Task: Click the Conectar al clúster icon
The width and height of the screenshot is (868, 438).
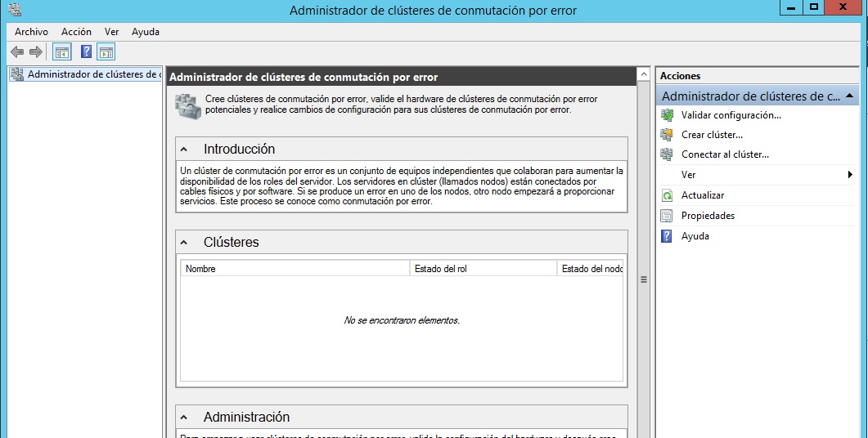Action: coord(668,154)
